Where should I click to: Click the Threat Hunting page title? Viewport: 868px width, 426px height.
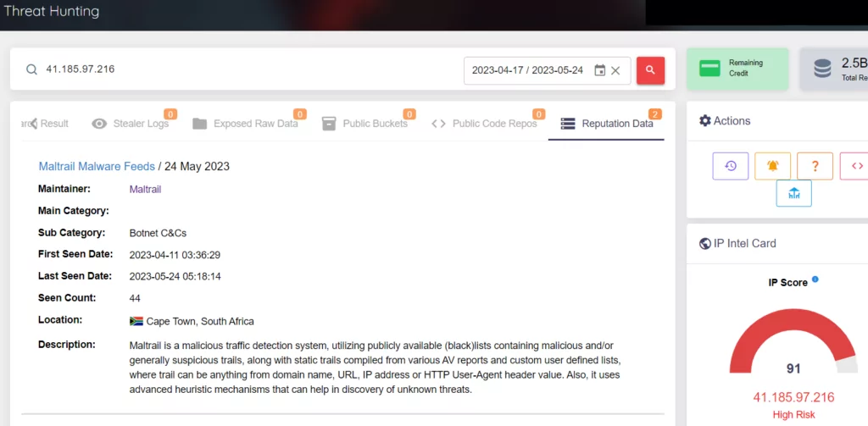click(x=52, y=11)
